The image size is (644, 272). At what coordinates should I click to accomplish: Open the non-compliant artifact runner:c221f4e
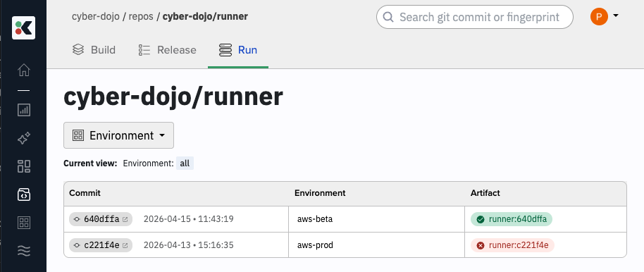[512, 246]
